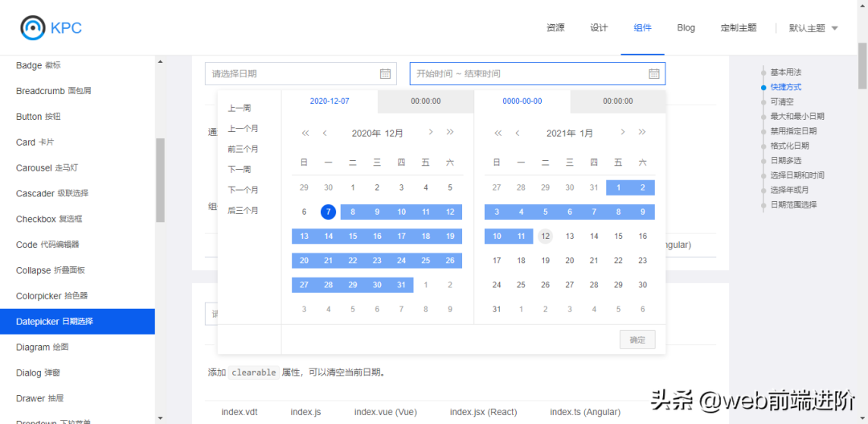Click calendar icon in single date input
Viewport: 868px width, 424px height.
tap(385, 74)
